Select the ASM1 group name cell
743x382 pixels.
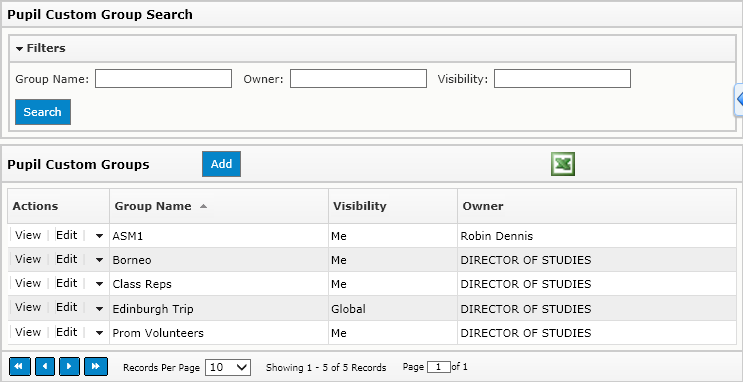219,236
